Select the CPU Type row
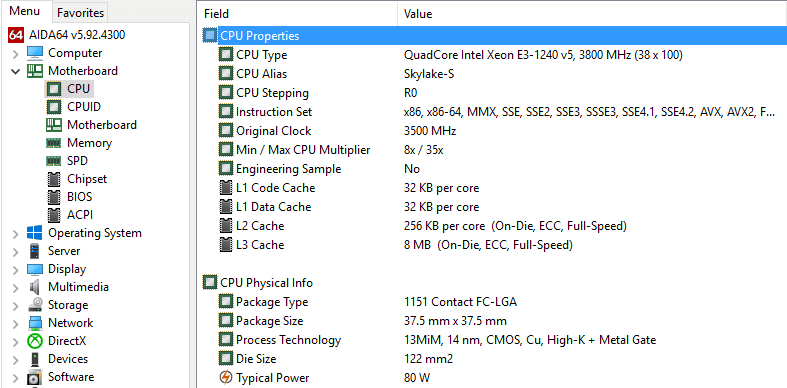Viewport: 787px width, 388px height. (x=494, y=55)
